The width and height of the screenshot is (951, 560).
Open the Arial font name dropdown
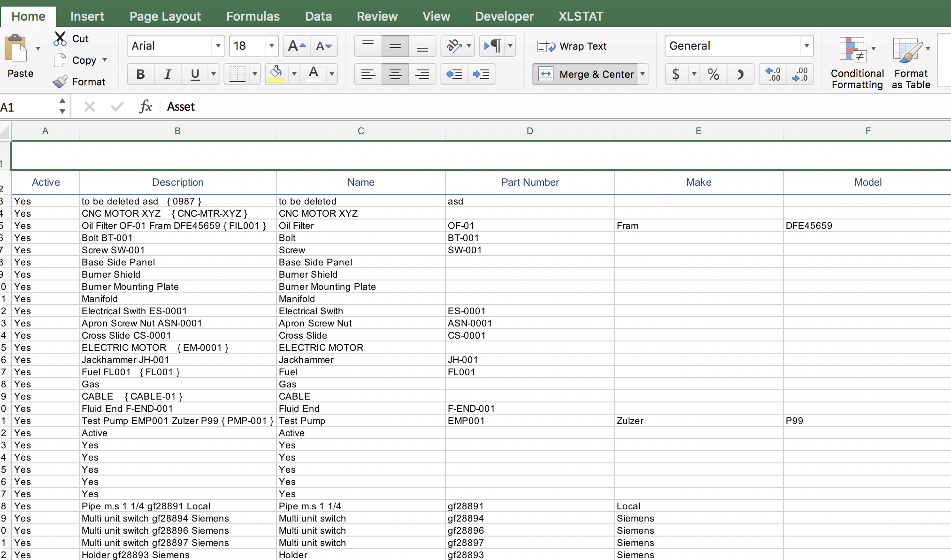click(218, 46)
